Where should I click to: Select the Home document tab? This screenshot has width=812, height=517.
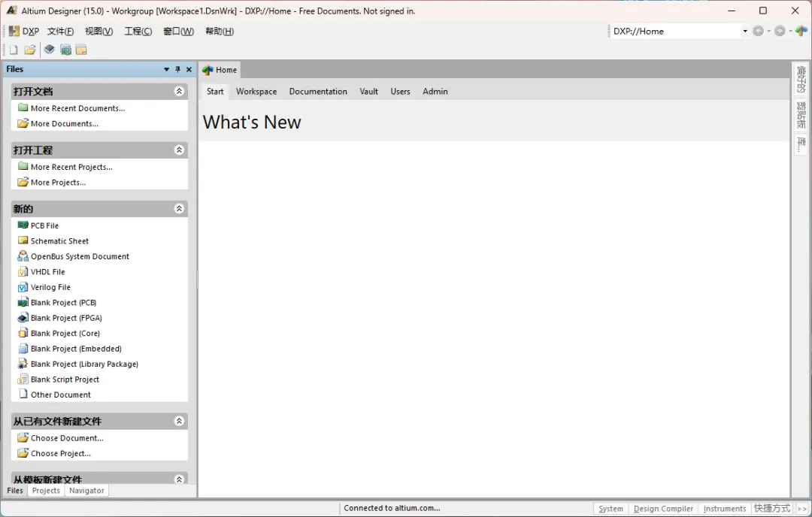coord(220,70)
